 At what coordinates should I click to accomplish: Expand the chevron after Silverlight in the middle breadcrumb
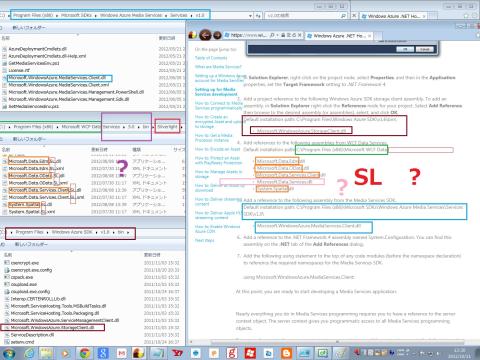tap(181, 127)
